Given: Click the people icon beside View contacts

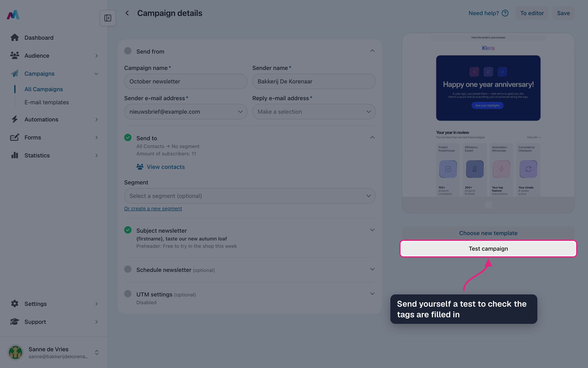Looking at the screenshot, I should pyautogui.click(x=140, y=167).
